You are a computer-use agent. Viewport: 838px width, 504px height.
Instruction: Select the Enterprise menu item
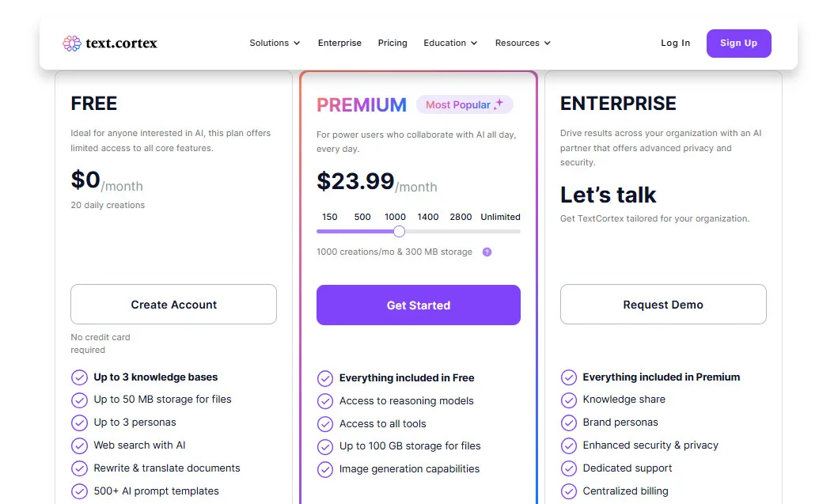point(339,44)
